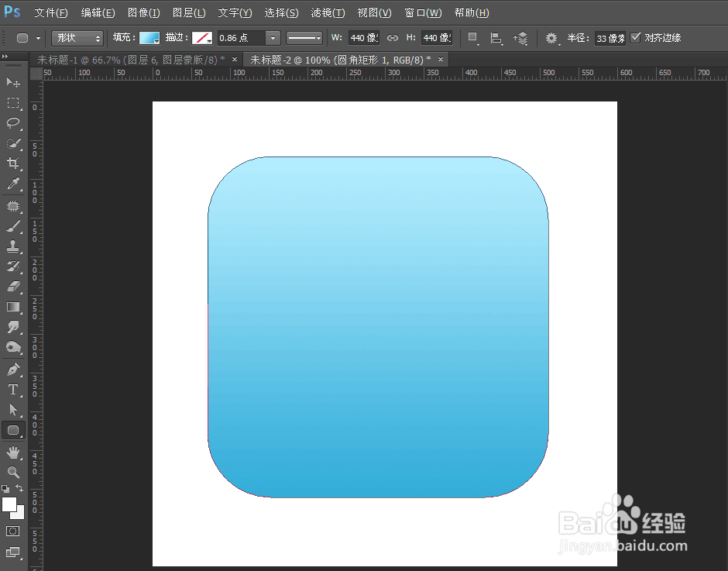This screenshot has width=728, height=571.
Task: Change the screen mode
Action: point(13,552)
